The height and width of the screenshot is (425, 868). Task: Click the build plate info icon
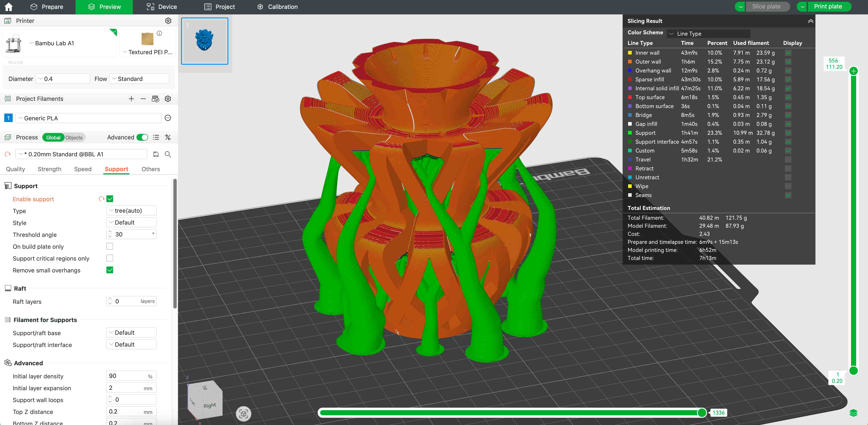(x=159, y=33)
